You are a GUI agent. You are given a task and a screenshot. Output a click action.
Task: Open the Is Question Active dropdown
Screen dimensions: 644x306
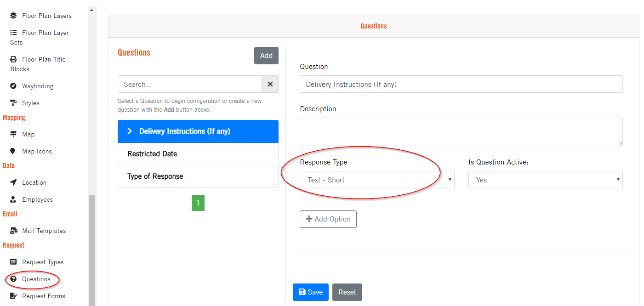coord(545,180)
